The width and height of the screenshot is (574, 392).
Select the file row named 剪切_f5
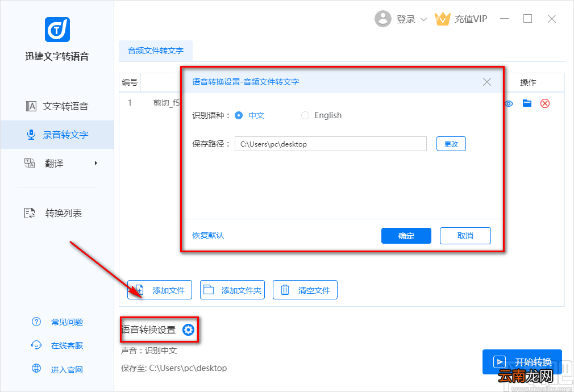[167, 103]
